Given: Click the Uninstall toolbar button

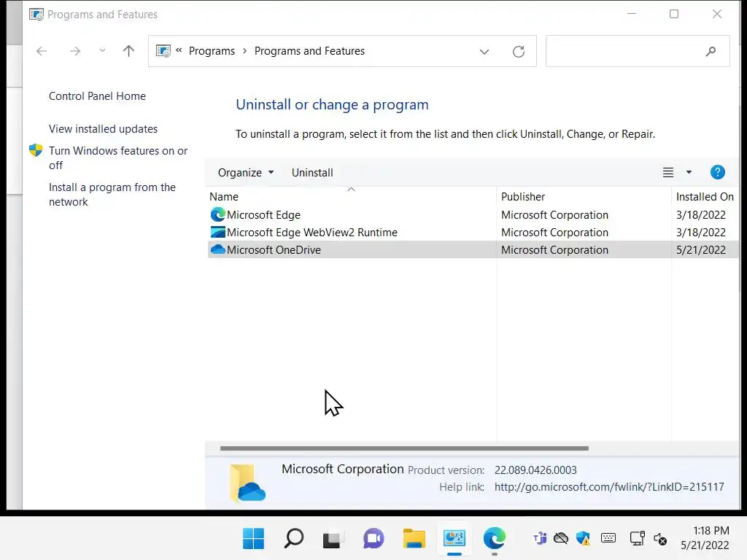Looking at the screenshot, I should click(312, 172).
